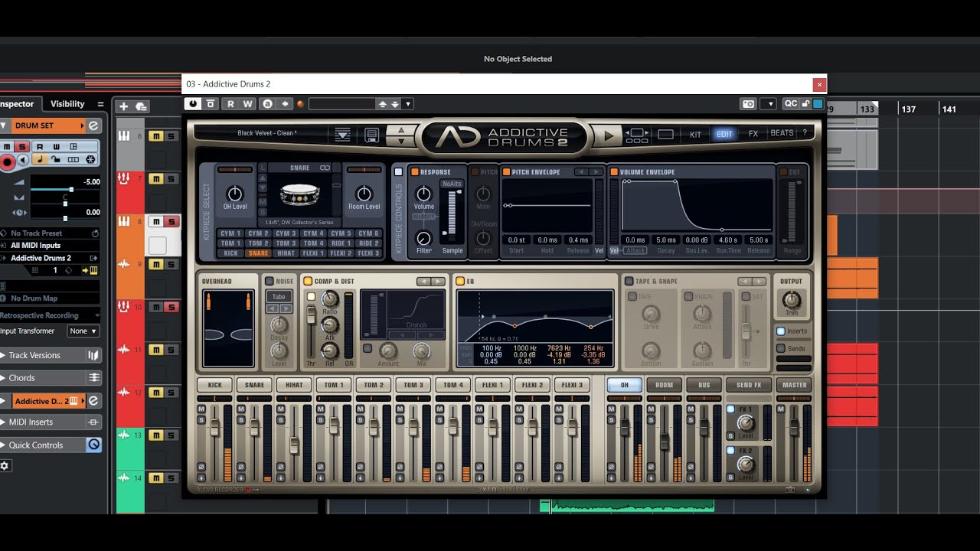
Task: Click the save preset floppy disk icon
Action: coord(372,135)
